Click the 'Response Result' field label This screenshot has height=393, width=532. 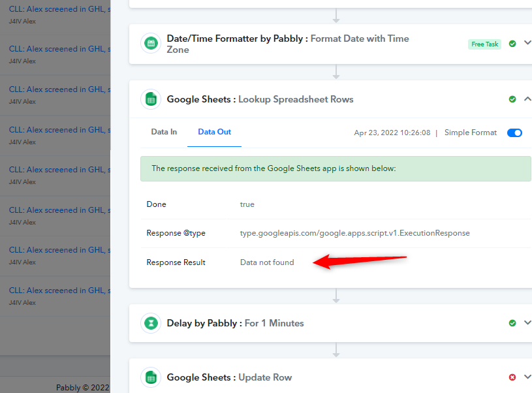[176, 262]
